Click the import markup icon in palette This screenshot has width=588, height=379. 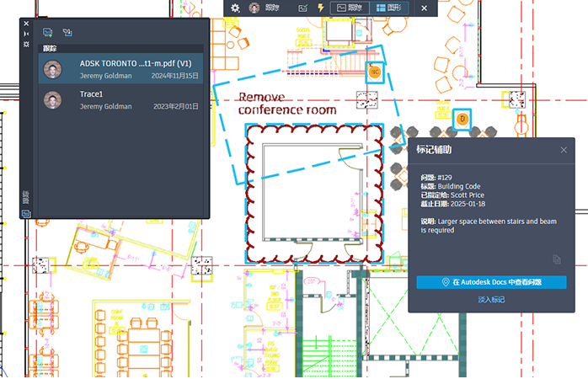pos(67,33)
